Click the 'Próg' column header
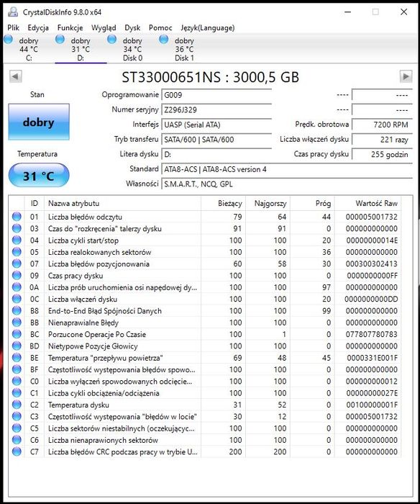This screenshot has height=504, width=420. [x=312, y=204]
